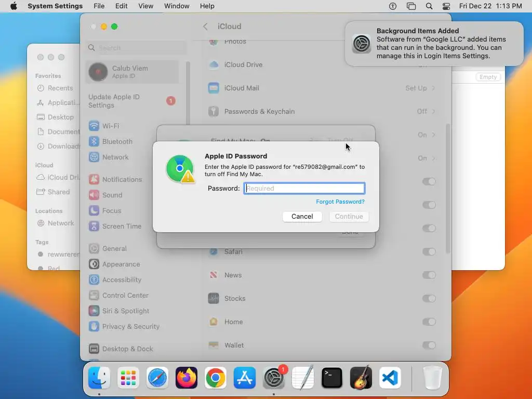The height and width of the screenshot is (399, 532).
Task: Open the View menu
Action: pyautogui.click(x=145, y=6)
